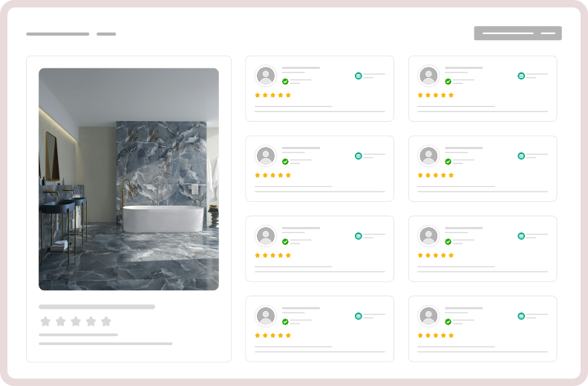588x386 pixels.
Task: Click the avatar in the second right-column review card
Action: coord(428,156)
